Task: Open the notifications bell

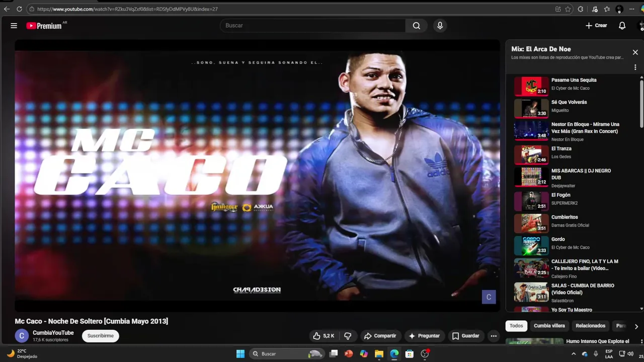Action: click(622, 26)
